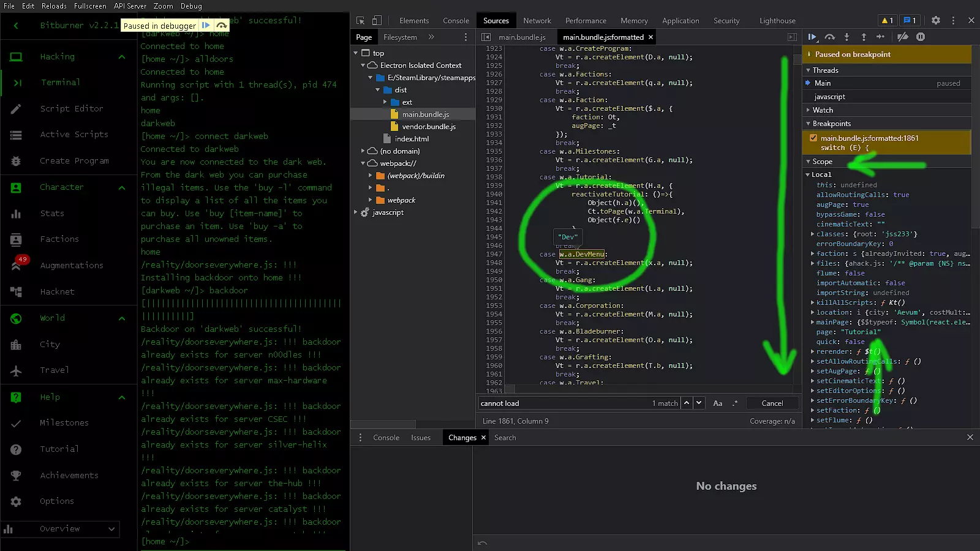This screenshot has height=551, width=980.
Task: Expand the Watch section
Action: 823,110
